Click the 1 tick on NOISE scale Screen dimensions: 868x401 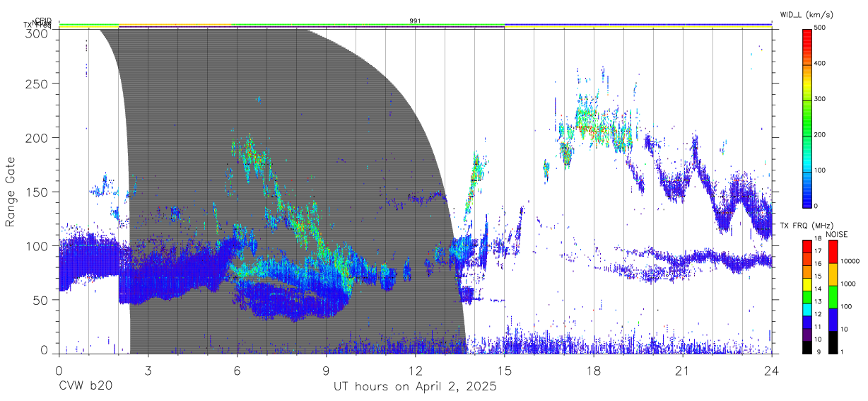[843, 352]
